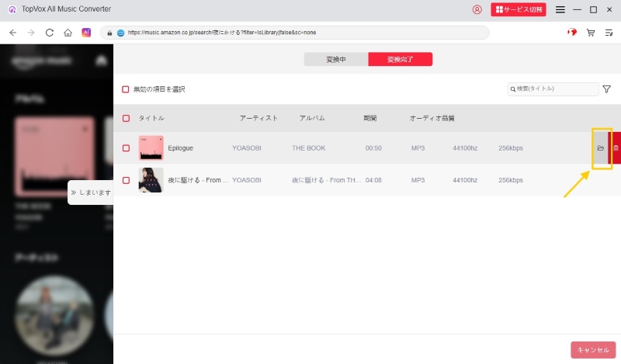Tick the 無効の項目を選択 checkbox
The width and height of the screenshot is (621, 364).
click(126, 89)
